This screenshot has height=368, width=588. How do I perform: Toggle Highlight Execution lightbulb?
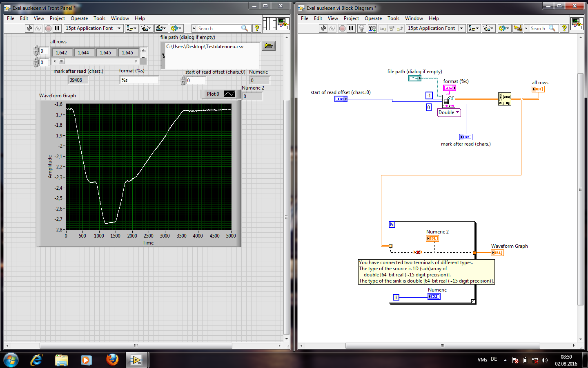361,28
